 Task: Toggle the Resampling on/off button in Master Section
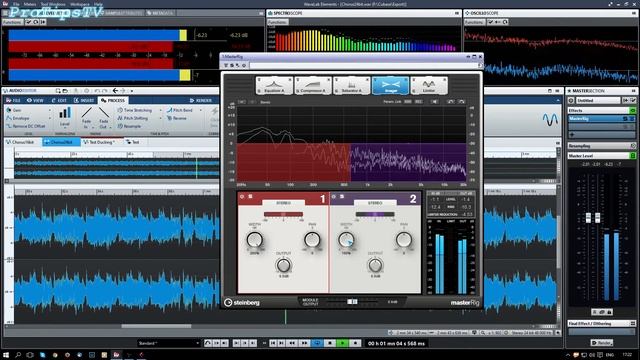[633, 146]
